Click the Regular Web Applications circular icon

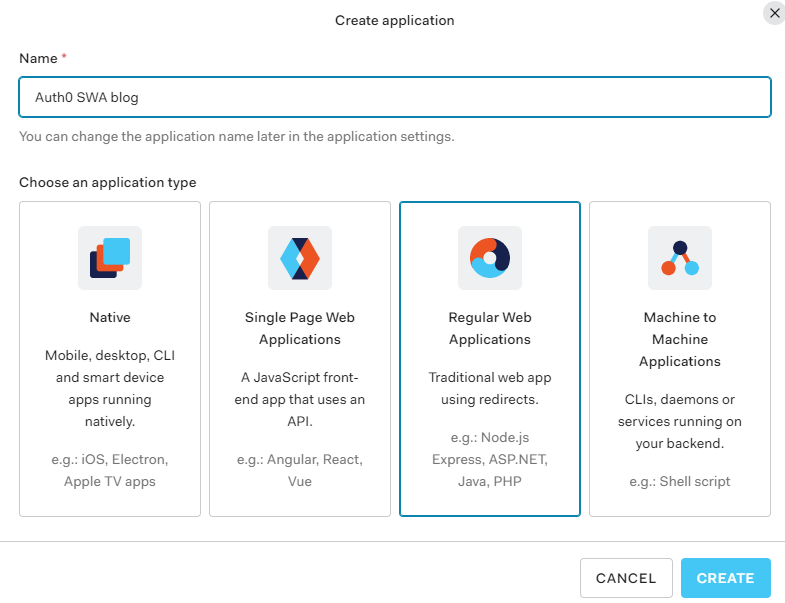point(490,257)
